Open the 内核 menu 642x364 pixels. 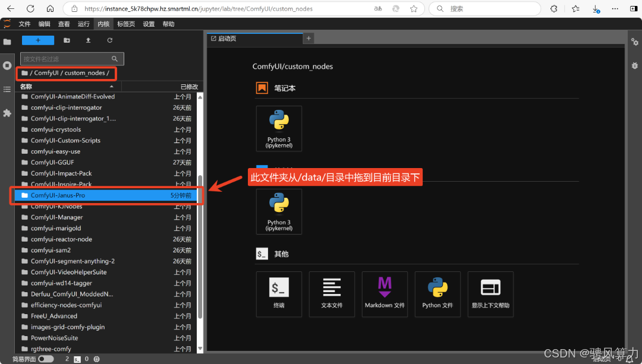point(103,24)
